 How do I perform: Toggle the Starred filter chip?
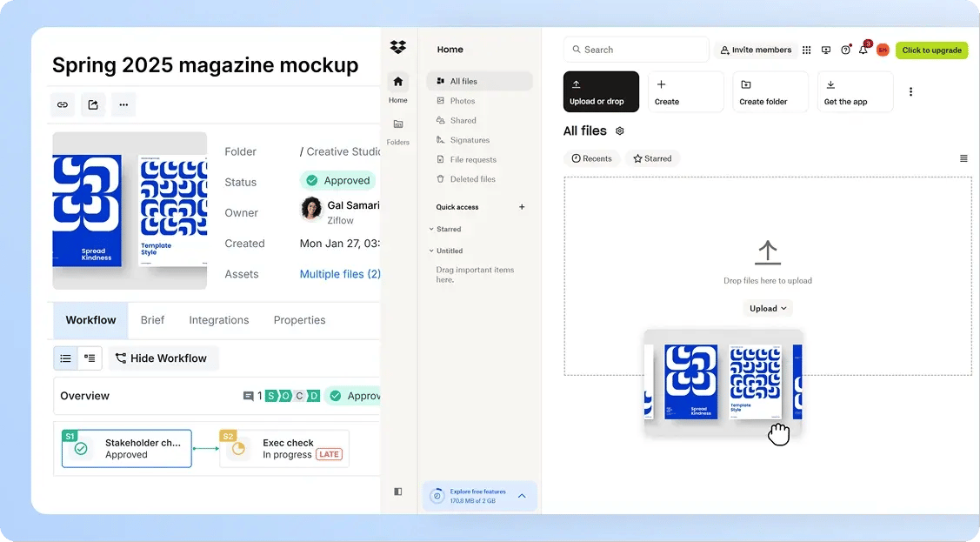tap(651, 158)
